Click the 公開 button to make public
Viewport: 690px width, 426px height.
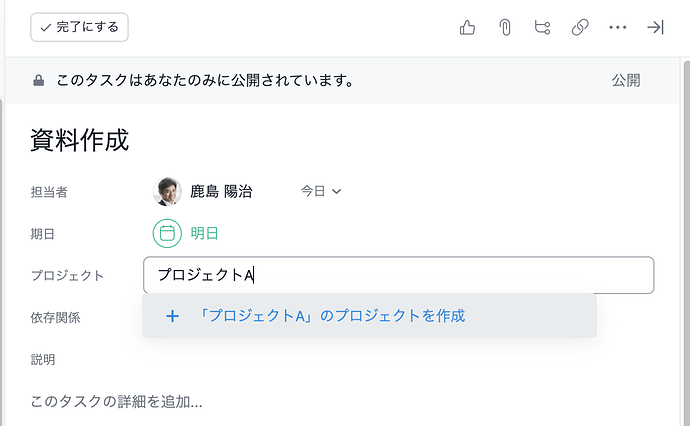tap(626, 81)
